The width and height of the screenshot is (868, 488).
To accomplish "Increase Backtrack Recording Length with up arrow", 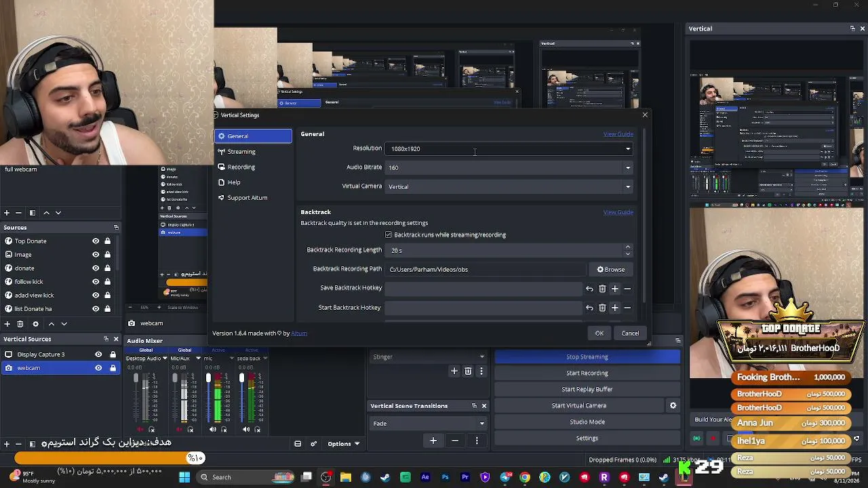I will click(627, 247).
